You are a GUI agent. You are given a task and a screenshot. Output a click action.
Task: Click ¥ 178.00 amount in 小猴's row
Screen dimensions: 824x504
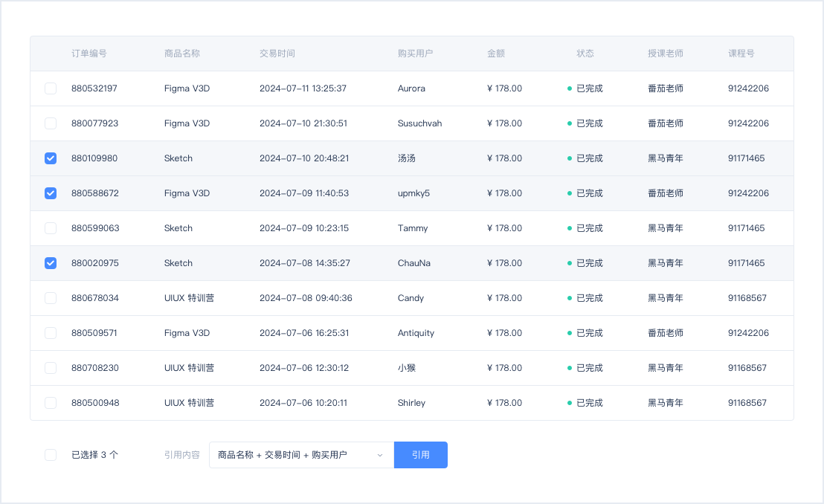point(504,368)
